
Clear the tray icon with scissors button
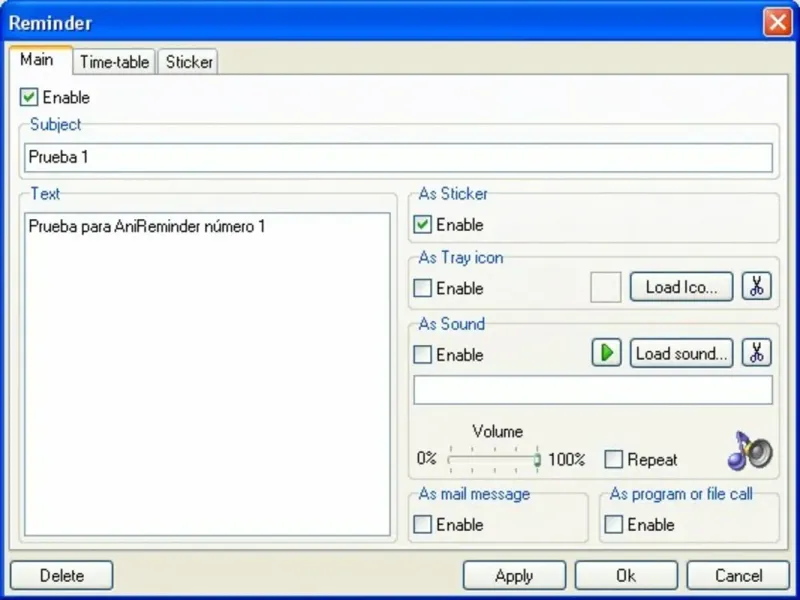tap(757, 287)
